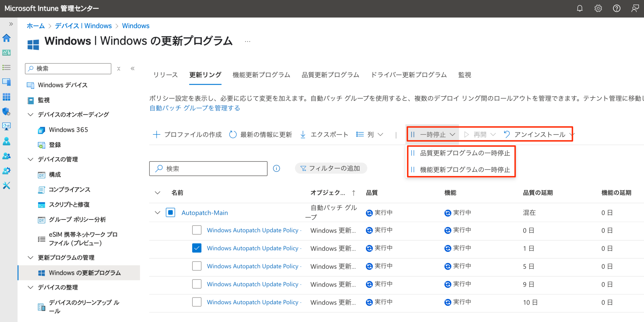Viewport: 644px width, 322px height.
Task: Open the settings gear in the top bar
Action: tap(598, 8)
